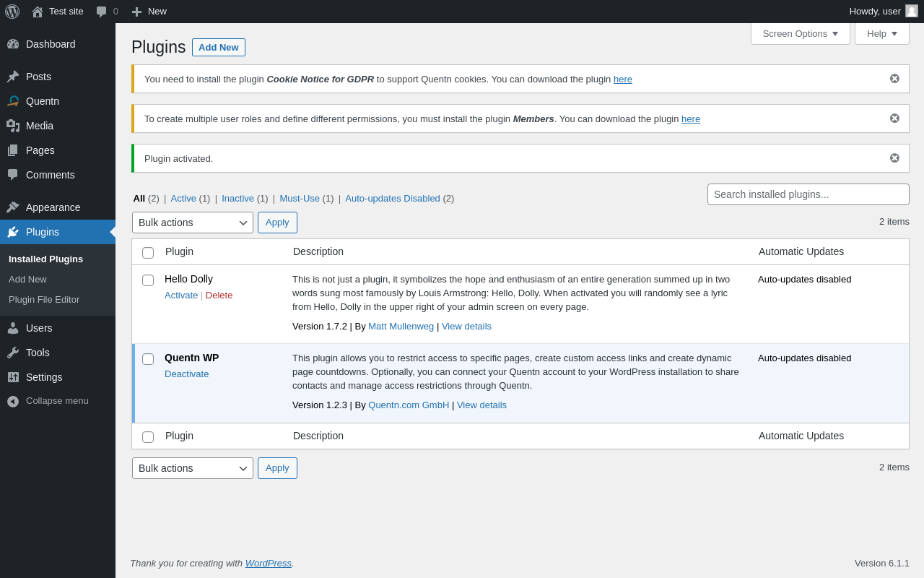The height and width of the screenshot is (578, 924).
Task: Open Plugin File Editor submenu item
Action: [x=44, y=300]
